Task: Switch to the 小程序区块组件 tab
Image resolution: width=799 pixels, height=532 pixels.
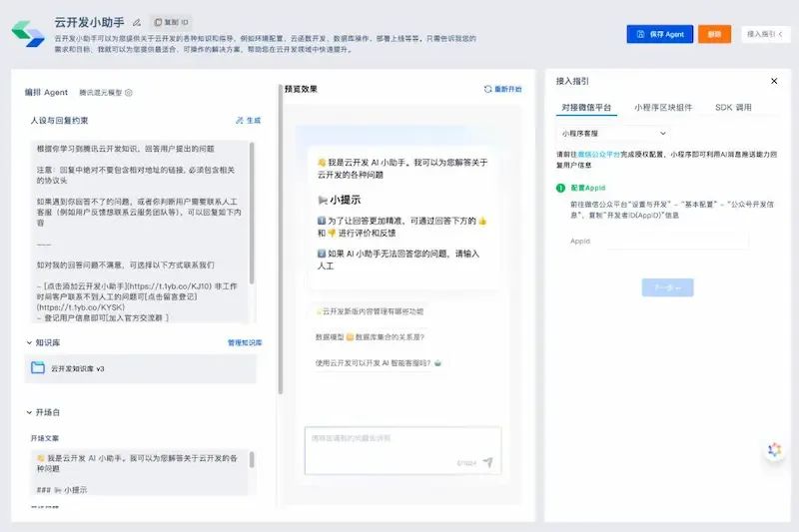Action: point(663,108)
